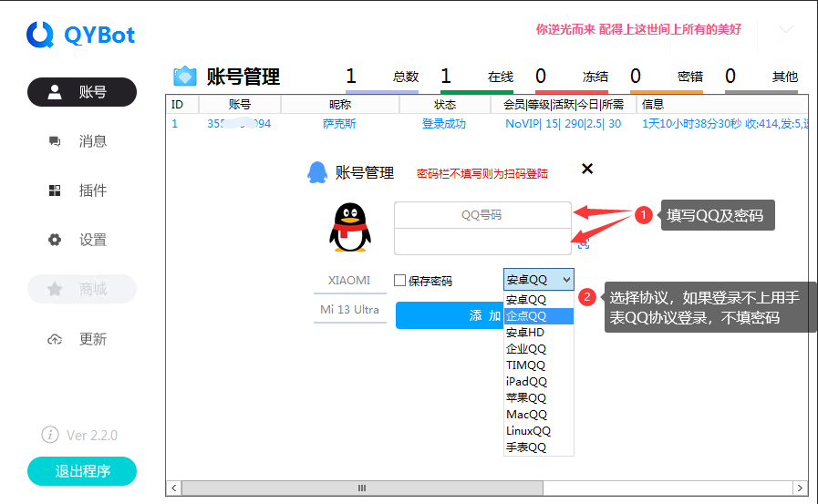Select the 其他 other count tab
The height and width of the screenshot is (504, 818).
(x=761, y=78)
